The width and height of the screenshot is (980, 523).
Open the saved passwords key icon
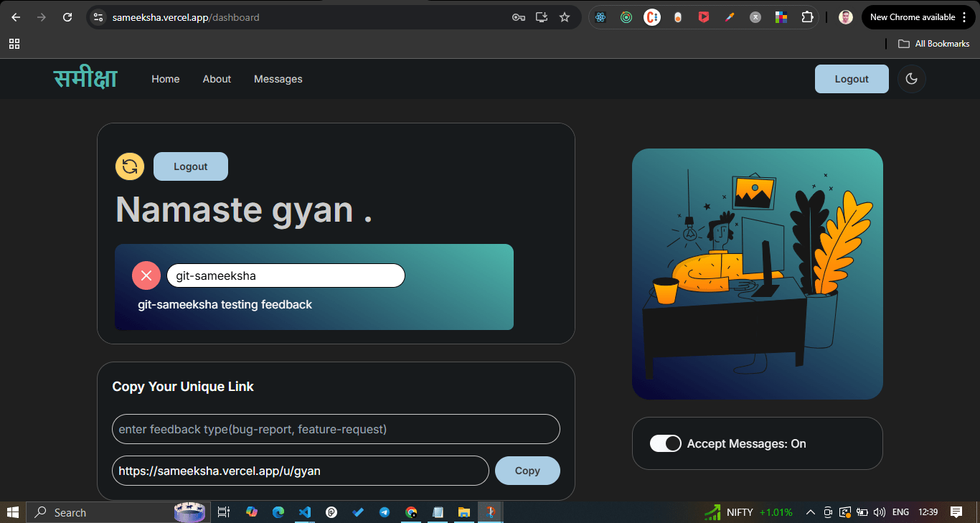point(519,17)
